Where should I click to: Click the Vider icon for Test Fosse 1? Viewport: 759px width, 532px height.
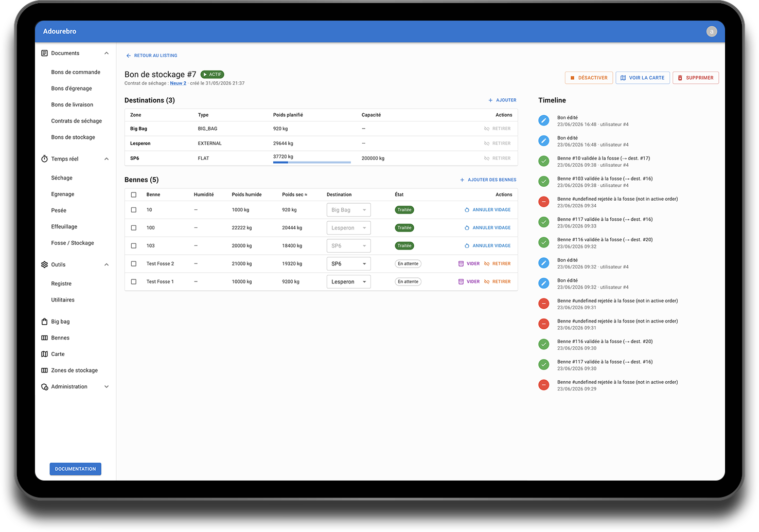[x=461, y=282]
